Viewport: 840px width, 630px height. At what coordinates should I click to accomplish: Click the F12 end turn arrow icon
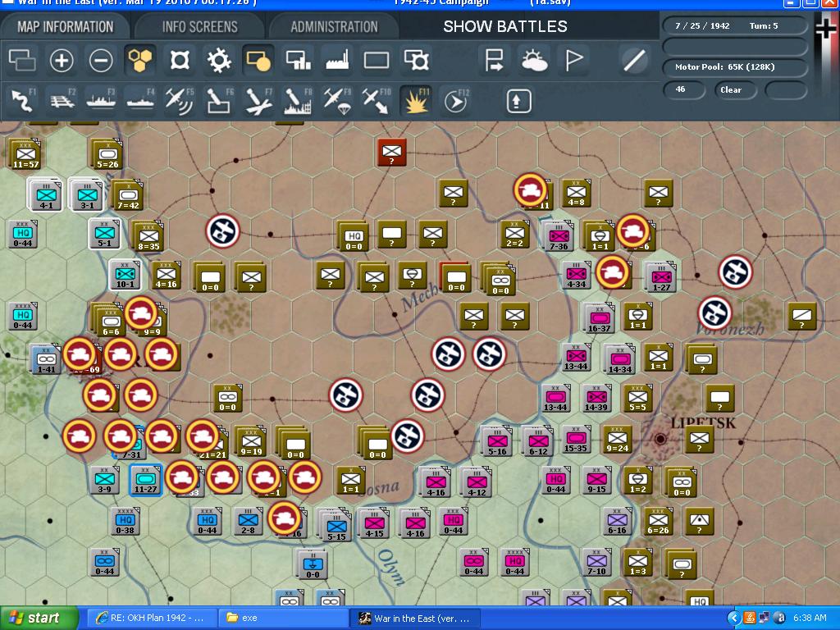(455, 101)
